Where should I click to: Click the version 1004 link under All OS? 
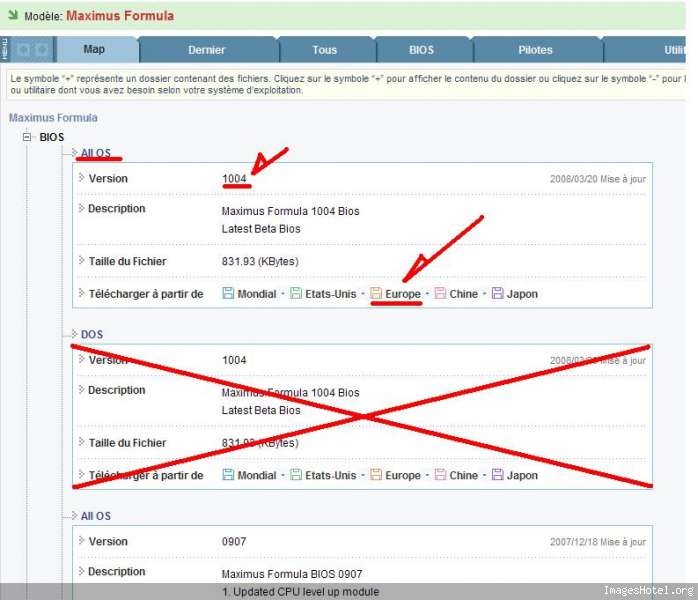pyautogui.click(x=234, y=178)
